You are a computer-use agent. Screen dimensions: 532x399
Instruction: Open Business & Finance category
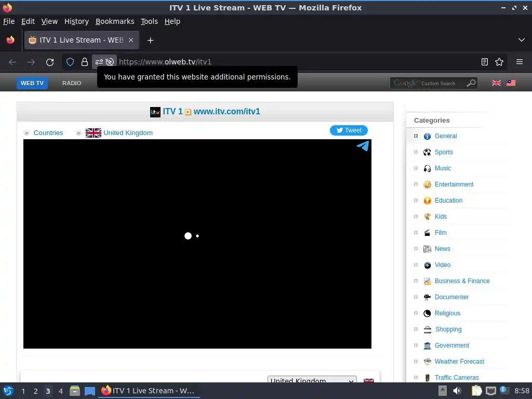(x=462, y=281)
